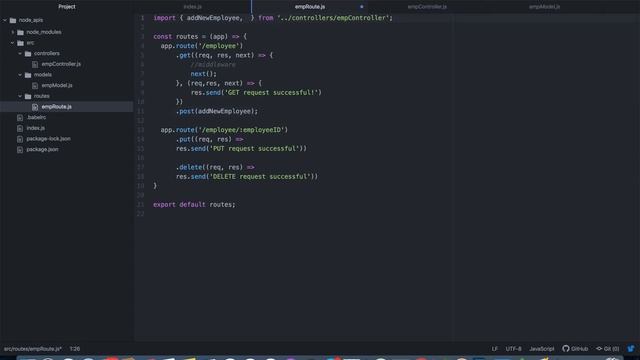The width and height of the screenshot is (640, 360).
Task: Click the index.js file icon in tree
Action: pos(20,128)
